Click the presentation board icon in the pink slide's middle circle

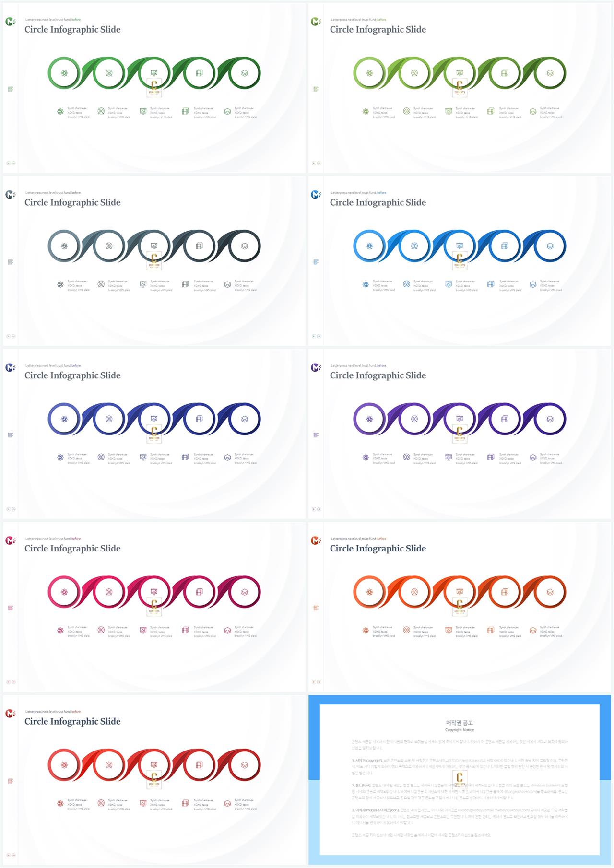click(x=154, y=592)
